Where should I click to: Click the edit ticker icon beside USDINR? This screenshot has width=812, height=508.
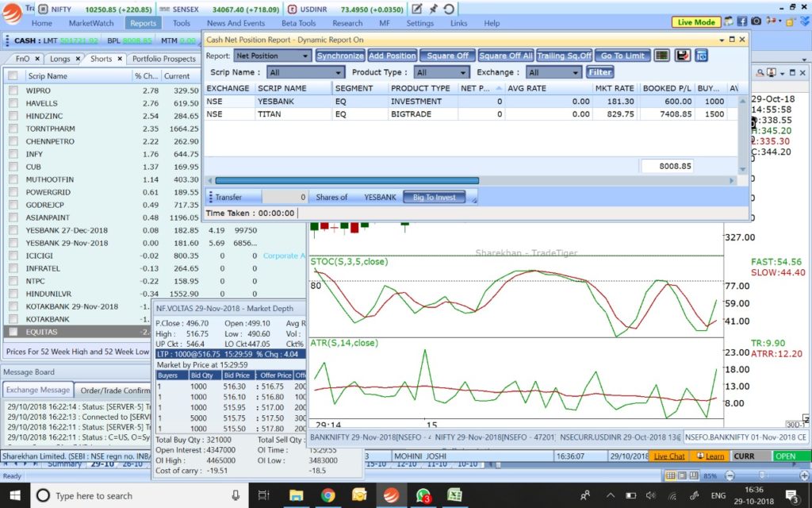[416, 9]
